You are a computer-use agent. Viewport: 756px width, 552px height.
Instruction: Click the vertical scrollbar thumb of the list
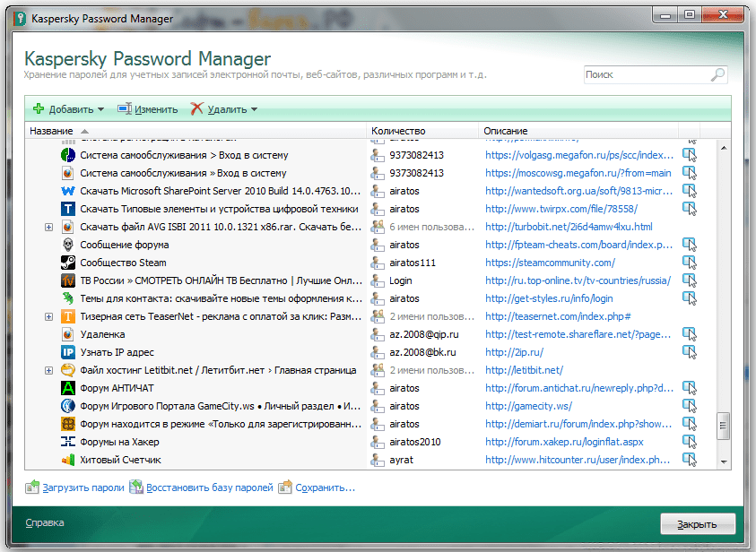723,426
